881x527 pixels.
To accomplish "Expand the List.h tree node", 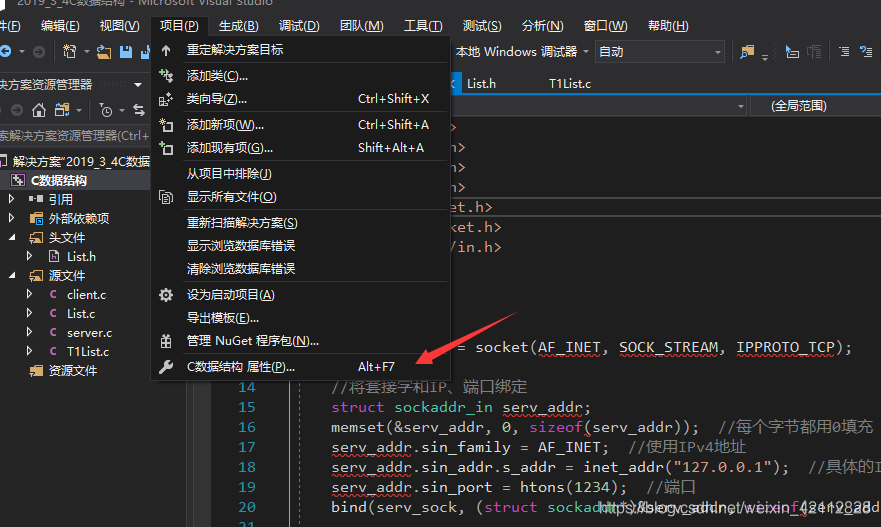I will 29,256.
